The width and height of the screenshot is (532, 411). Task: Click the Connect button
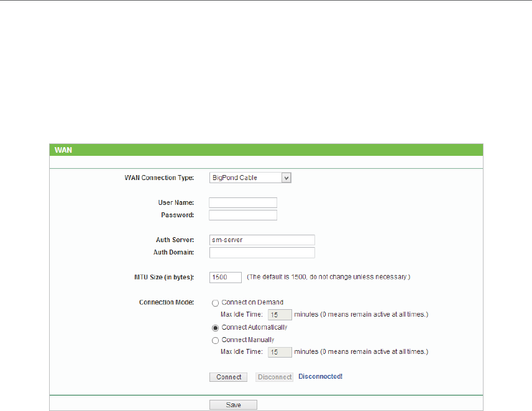point(228,377)
